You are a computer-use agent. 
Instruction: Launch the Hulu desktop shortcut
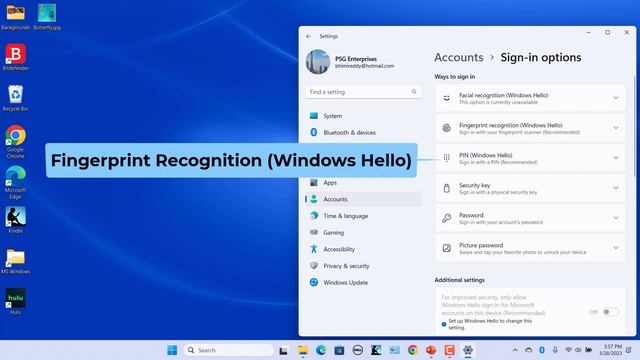coord(16,301)
